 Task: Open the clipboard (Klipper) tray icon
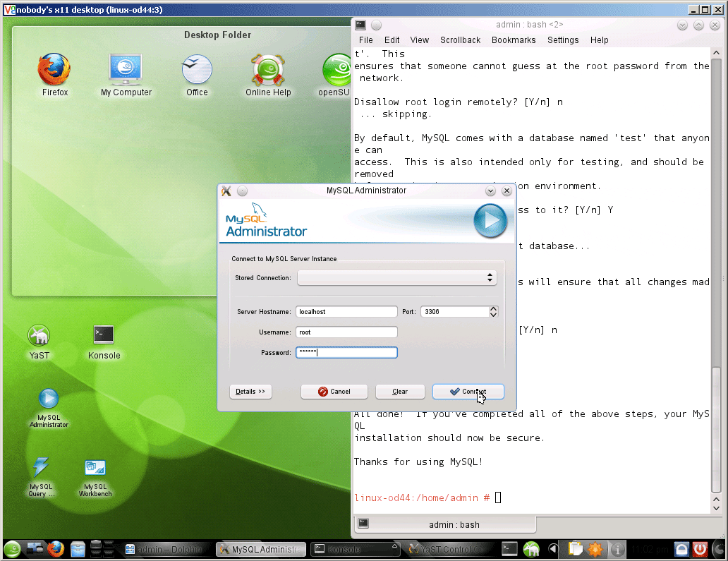[x=575, y=550]
